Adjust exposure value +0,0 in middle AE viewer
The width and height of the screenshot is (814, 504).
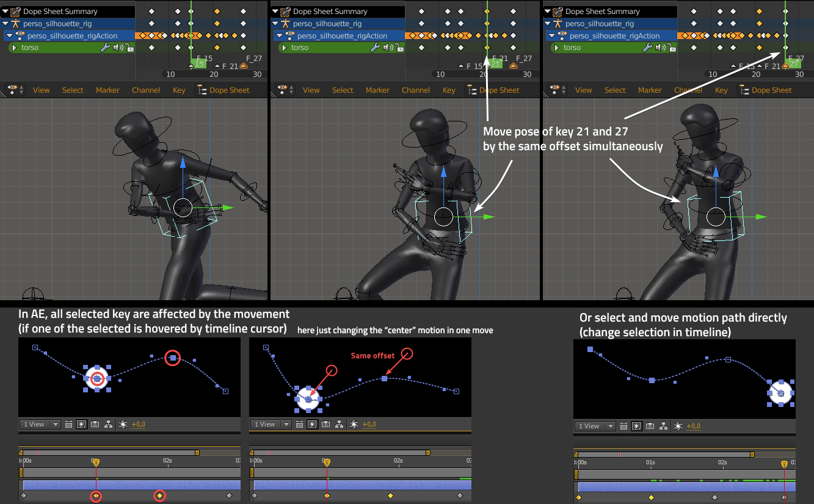tap(369, 425)
